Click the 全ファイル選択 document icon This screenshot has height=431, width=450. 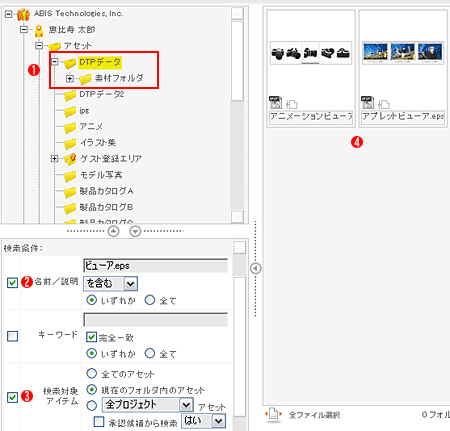pyautogui.click(x=273, y=414)
